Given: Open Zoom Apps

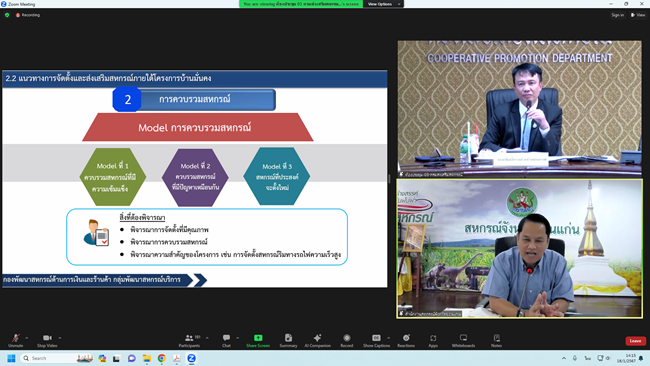Looking at the screenshot, I should tap(433, 340).
